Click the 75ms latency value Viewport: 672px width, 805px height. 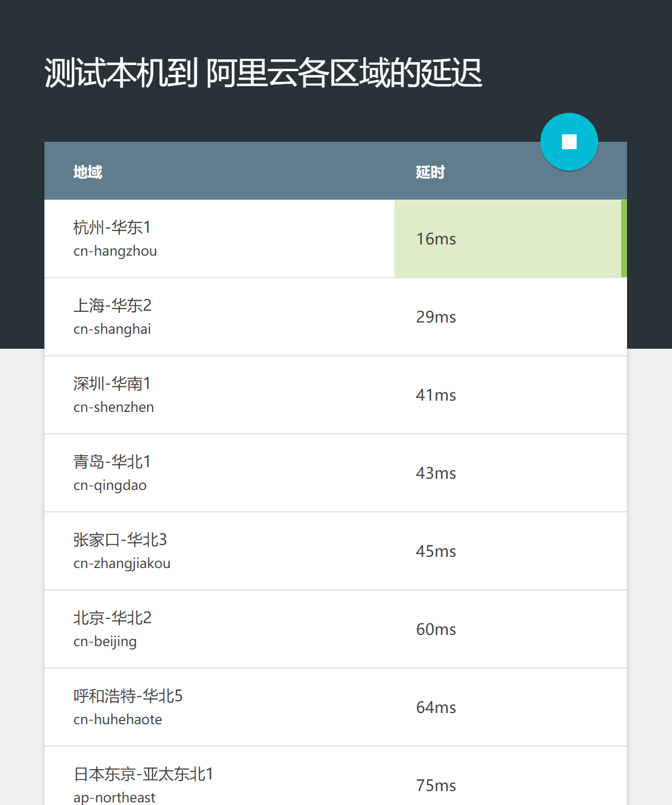click(x=436, y=786)
